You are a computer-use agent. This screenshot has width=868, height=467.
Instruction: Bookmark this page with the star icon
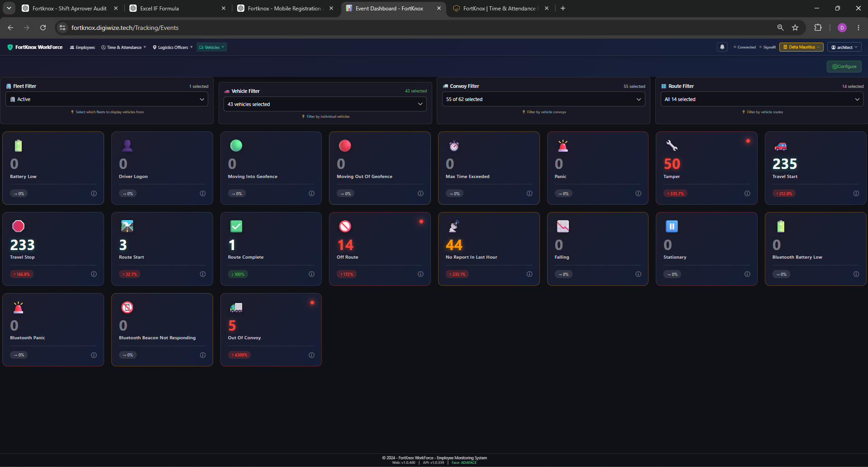(795, 28)
